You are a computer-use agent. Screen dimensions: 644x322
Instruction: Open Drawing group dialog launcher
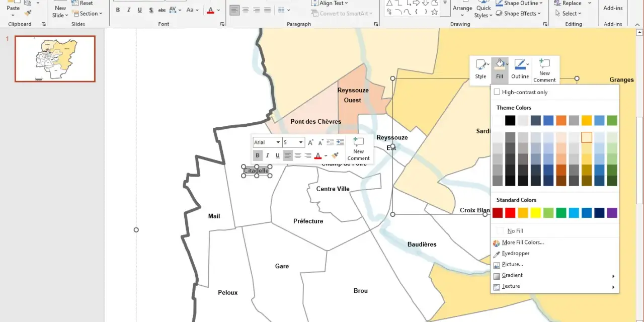pyautogui.click(x=545, y=24)
